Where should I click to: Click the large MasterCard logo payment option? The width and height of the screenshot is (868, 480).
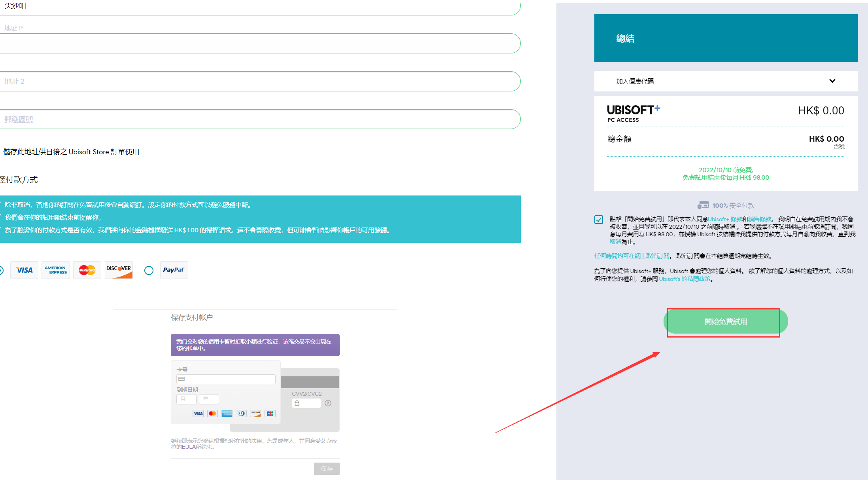click(x=87, y=270)
